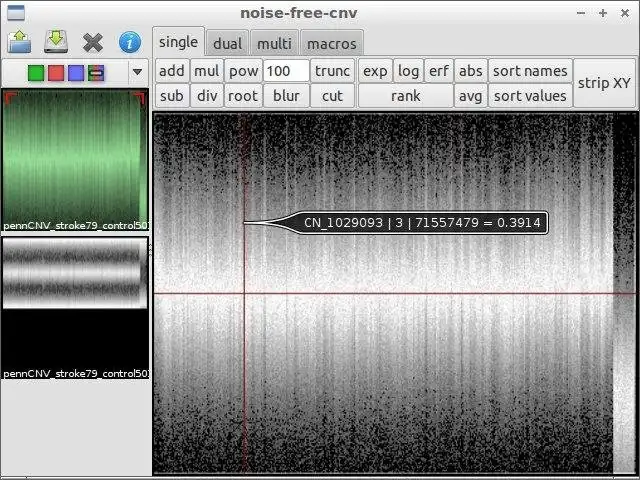Click the rank button

pyautogui.click(x=405, y=96)
